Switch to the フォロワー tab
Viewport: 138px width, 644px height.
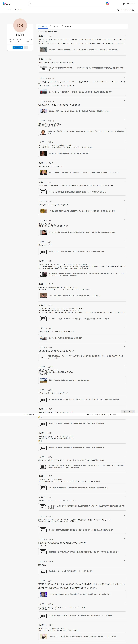[x=54, y=26]
